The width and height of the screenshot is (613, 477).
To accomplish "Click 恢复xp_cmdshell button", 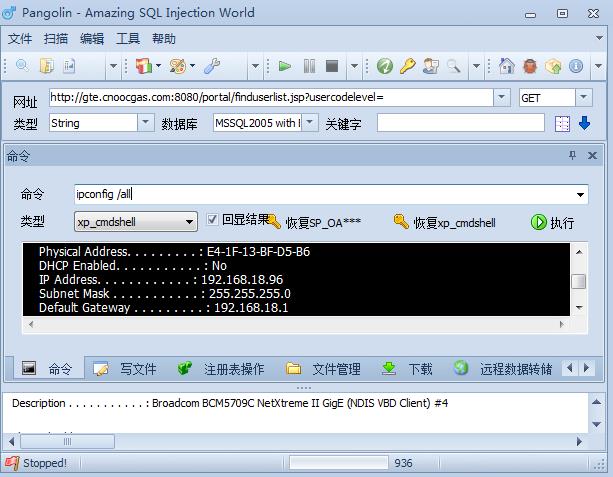I will coord(444,222).
